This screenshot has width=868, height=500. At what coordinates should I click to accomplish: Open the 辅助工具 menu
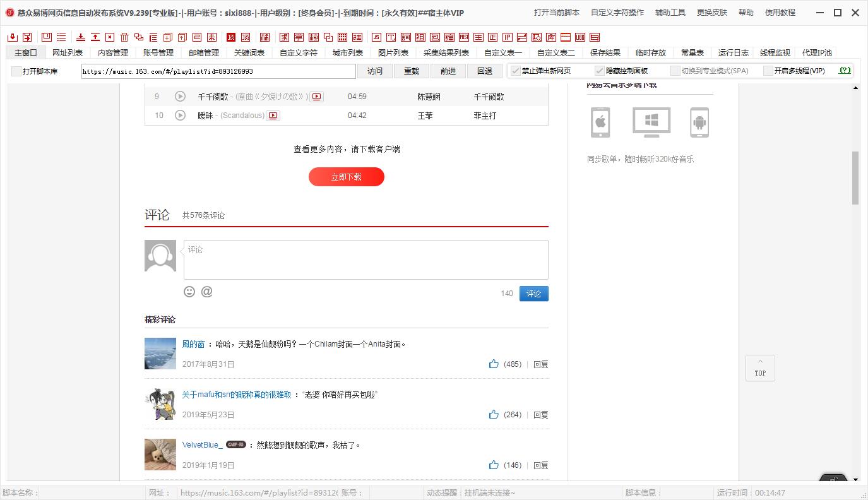(670, 13)
